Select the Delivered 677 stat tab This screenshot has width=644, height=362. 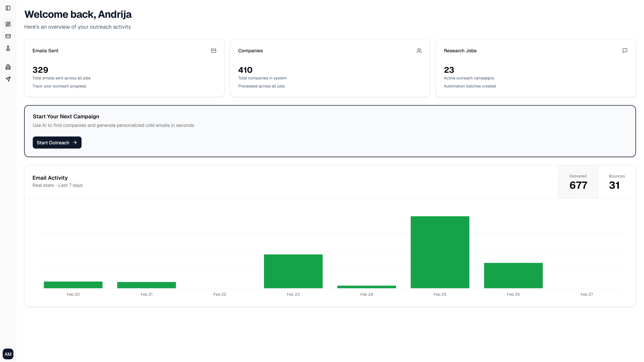(578, 182)
